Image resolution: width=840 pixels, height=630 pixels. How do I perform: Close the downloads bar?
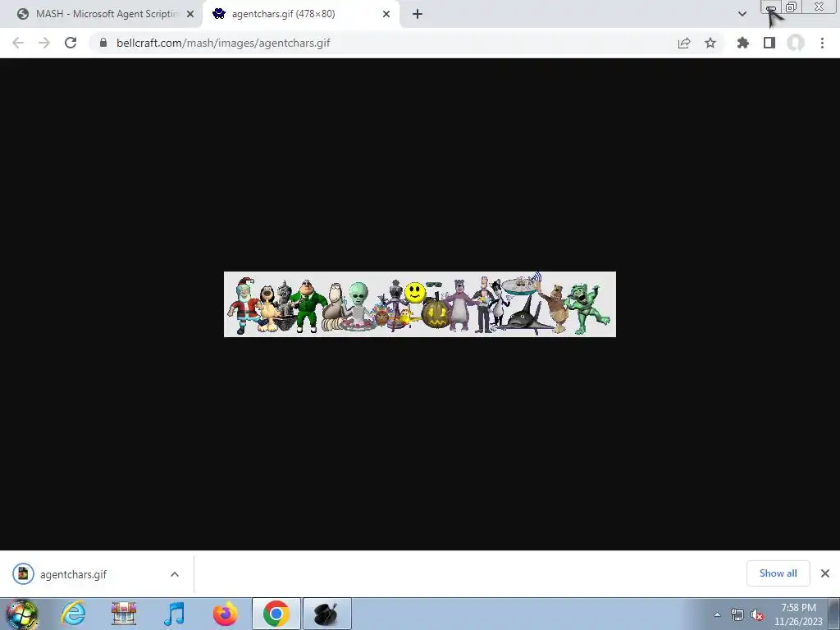tap(825, 573)
